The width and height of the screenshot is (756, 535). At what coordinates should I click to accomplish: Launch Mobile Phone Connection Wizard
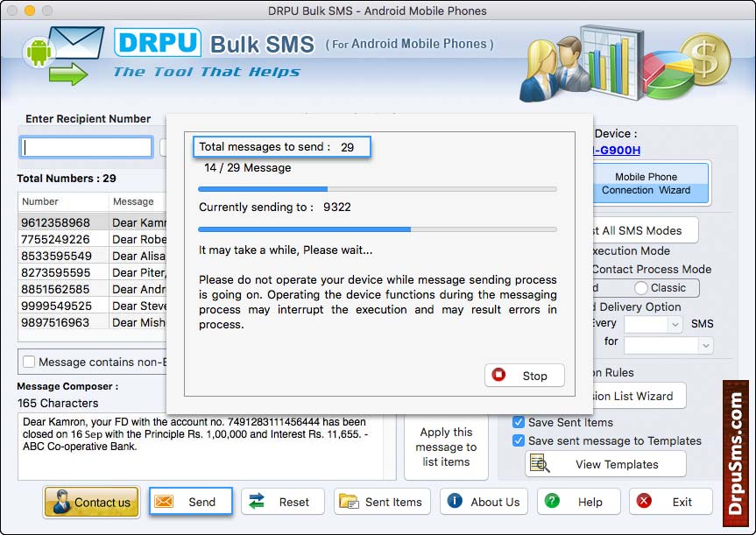coord(650,183)
